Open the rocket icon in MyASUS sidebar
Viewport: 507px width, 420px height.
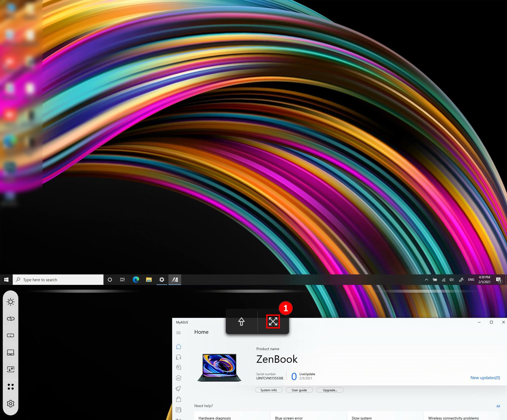[x=179, y=388]
